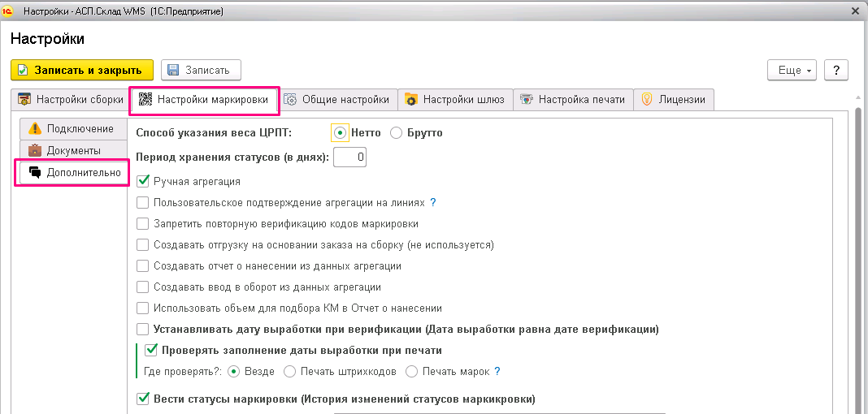Uncheck Вести статусы маркировки checkbox
This screenshot has height=414, width=868.
143,399
